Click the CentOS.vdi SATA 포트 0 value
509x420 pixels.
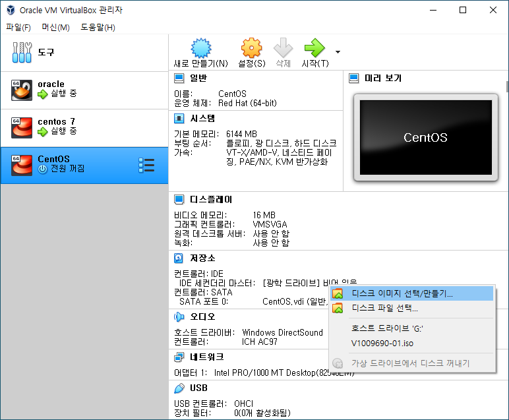295,301
